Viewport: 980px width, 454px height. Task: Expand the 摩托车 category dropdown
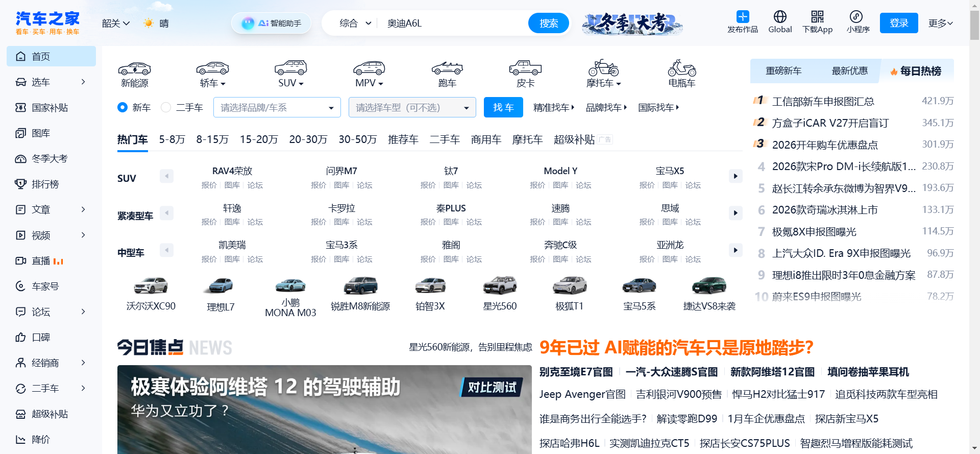click(x=604, y=83)
